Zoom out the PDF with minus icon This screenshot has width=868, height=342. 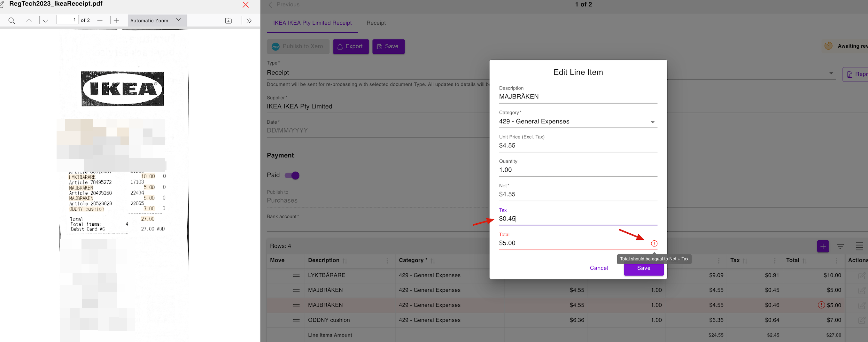(100, 20)
